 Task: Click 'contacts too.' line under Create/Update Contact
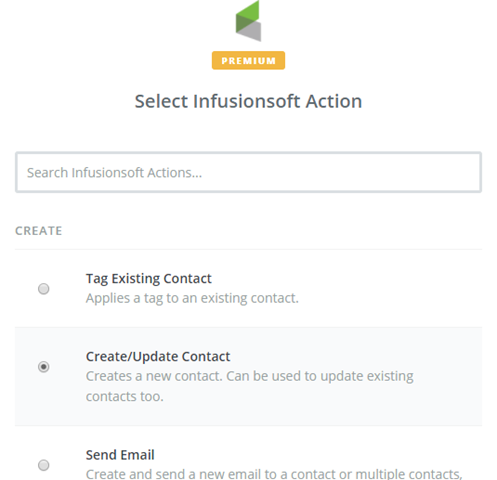pos(125,397)
